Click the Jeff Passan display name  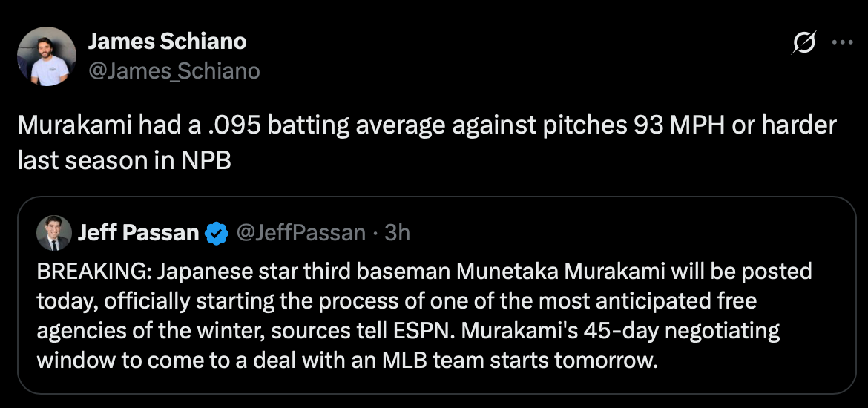coord(138,234)
